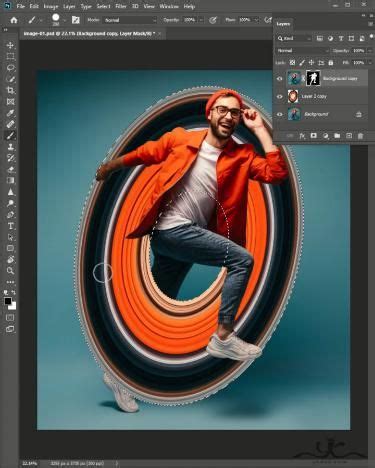The height and width of the screenshot is (468, 375).
Task: Select the Rectangular Marquee tool
Action: click(10, 56)
